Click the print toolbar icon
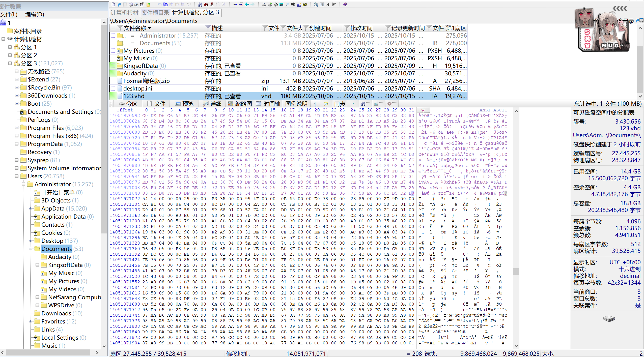The image size is (644, 357). click(136, 5)
